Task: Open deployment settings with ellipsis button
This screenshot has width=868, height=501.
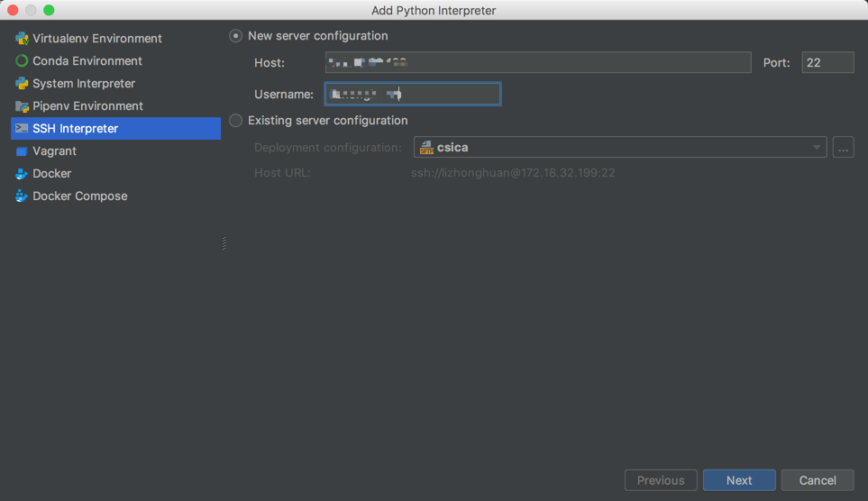Action: pos(843,147)
